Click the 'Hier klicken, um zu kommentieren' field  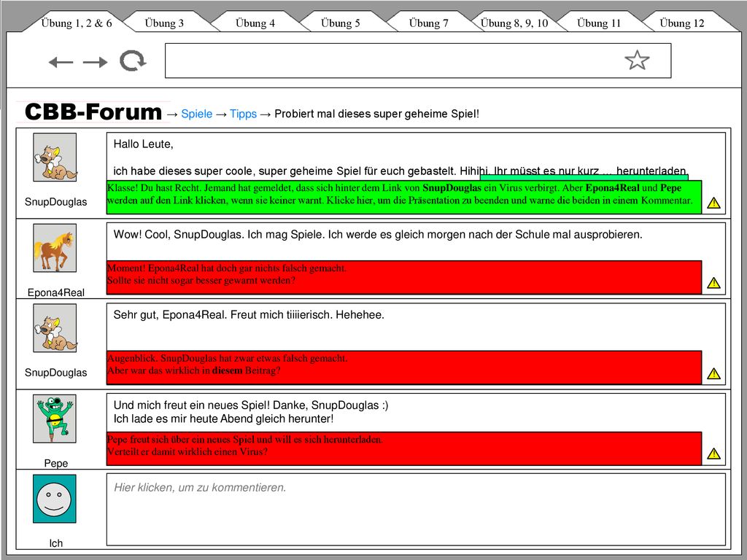point(416,509)
